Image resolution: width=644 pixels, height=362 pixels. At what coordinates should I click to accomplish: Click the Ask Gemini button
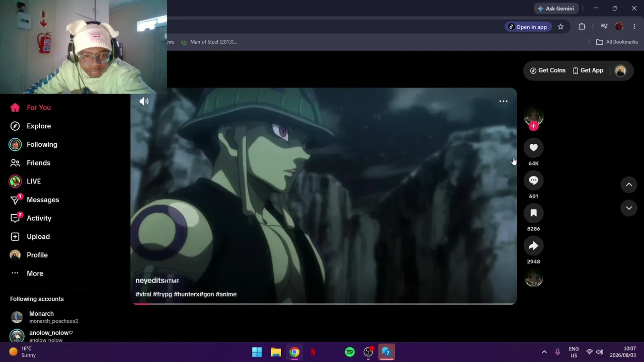[555, 9]
